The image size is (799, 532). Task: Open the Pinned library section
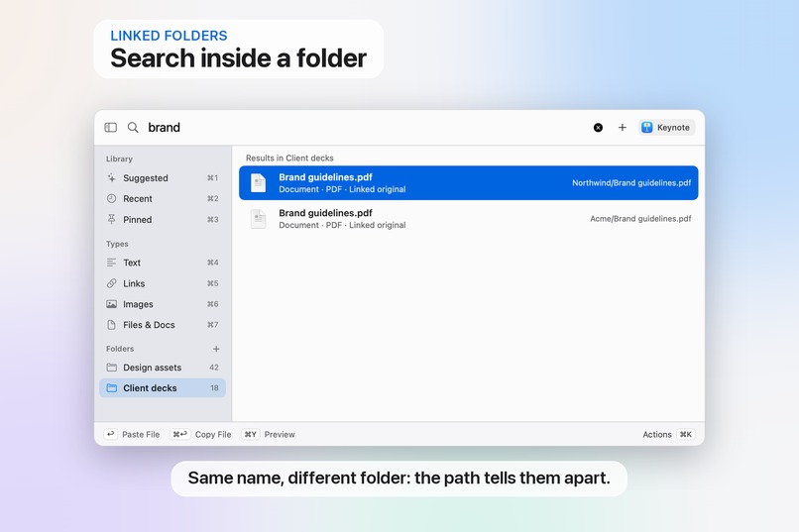pyautogui.click(x=163, y=219)
